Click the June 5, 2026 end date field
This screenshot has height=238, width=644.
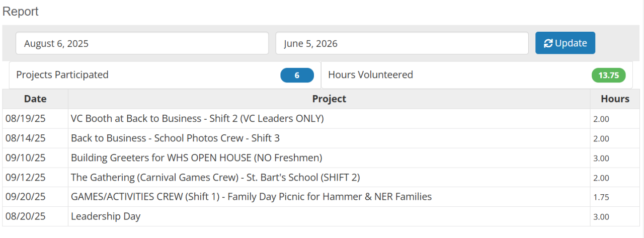(401, 43)
